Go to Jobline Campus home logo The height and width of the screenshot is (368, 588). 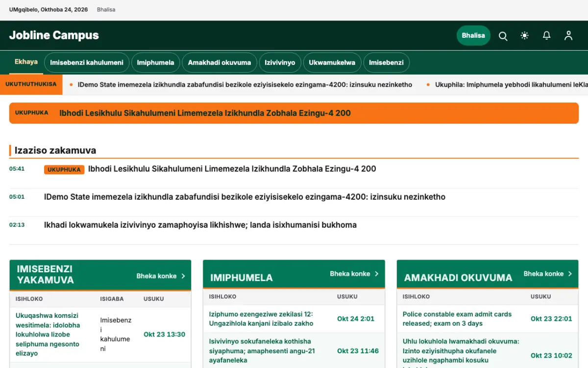54,35
